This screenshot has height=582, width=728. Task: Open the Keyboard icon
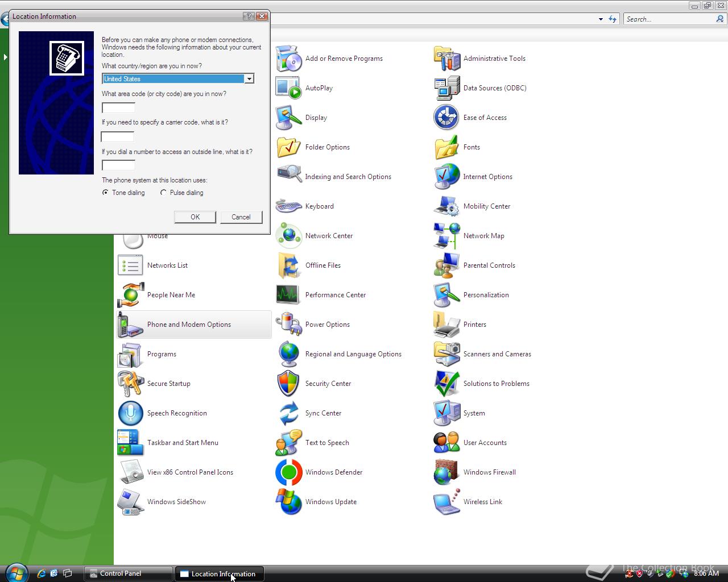[289, 206]
